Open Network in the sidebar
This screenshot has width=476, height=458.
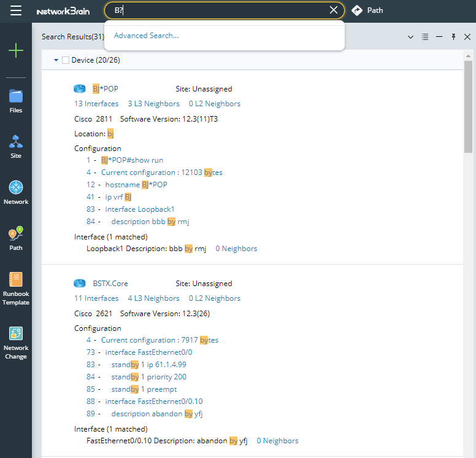(x=16, y=193)
